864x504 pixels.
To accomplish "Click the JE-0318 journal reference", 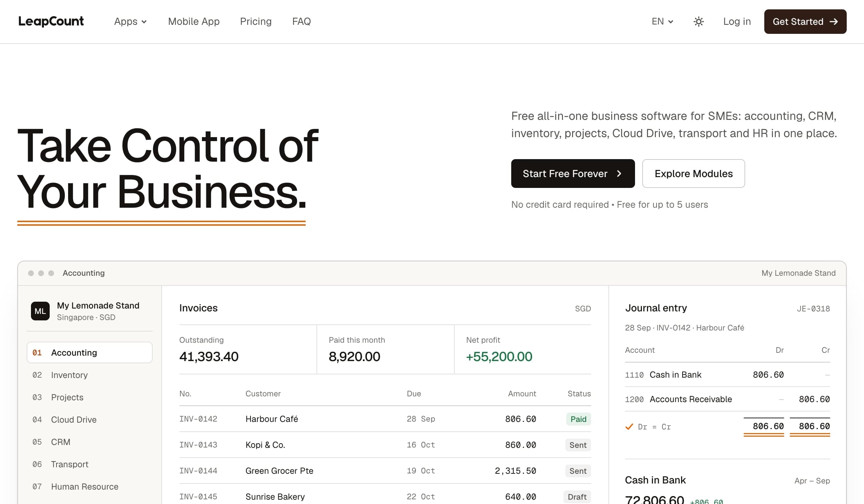I will tap(813, 309).
